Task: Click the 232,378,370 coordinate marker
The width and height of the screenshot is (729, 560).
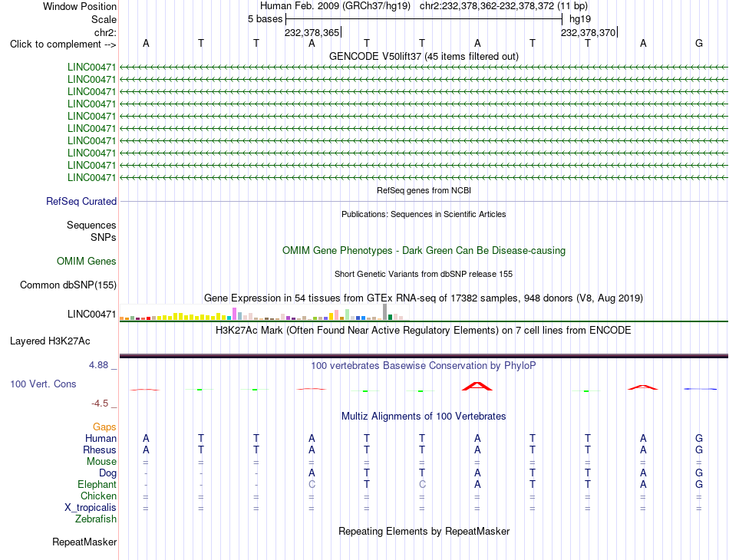Action: click(588, 32)
